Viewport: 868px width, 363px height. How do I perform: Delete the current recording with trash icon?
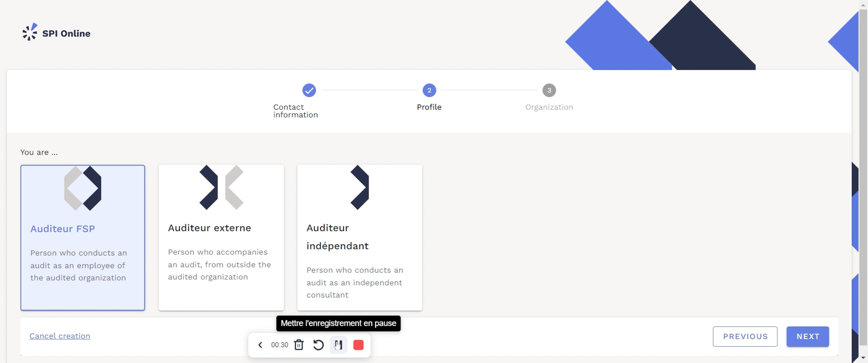(298, 345)
